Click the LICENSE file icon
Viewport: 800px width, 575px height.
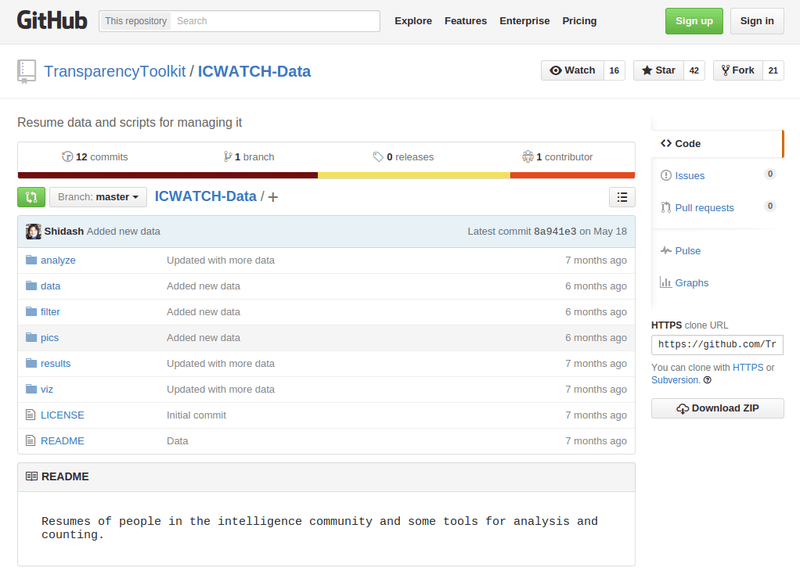pyautogui.click(x=31, y=415)
